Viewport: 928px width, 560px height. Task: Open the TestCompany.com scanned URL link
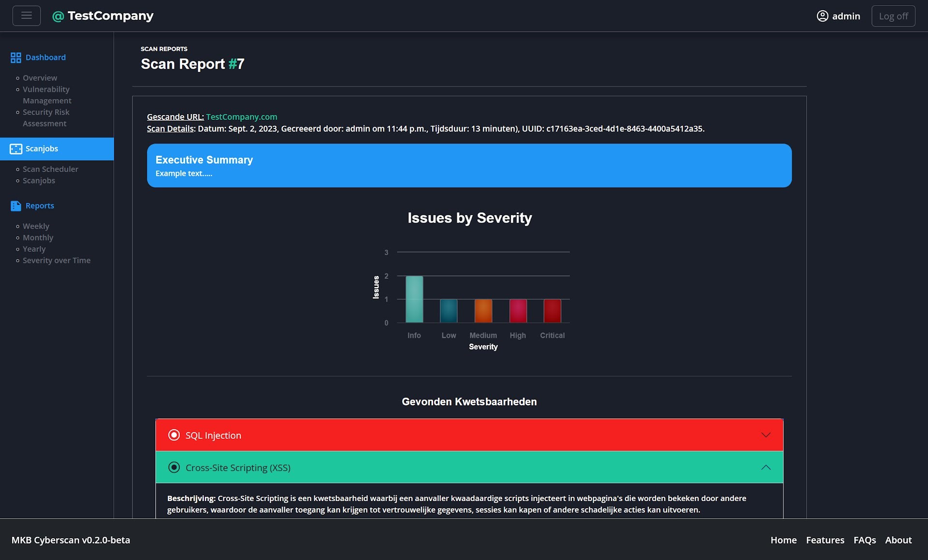(x=242, y=117)
